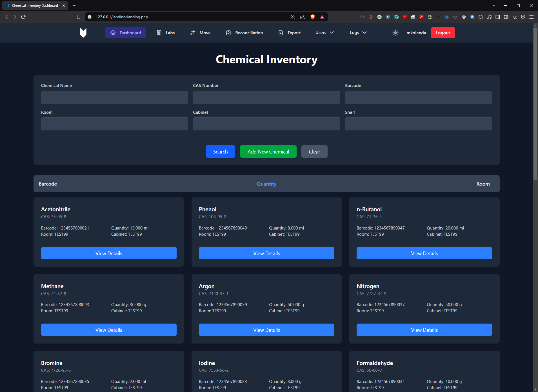
Task: Click the share icon in the address bar
Action: click(x=303, y=17)
